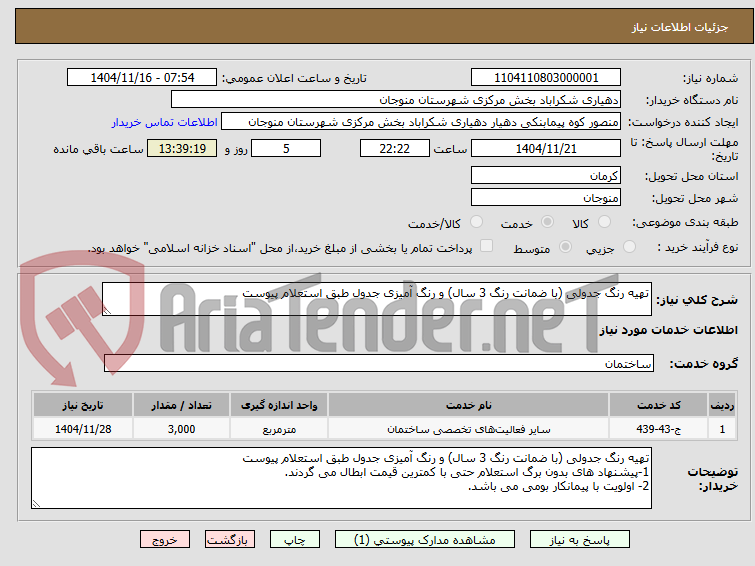The image size is (755, 566).
Task: Click the تاریخ نیاز column header
Action: click(83, 405)
